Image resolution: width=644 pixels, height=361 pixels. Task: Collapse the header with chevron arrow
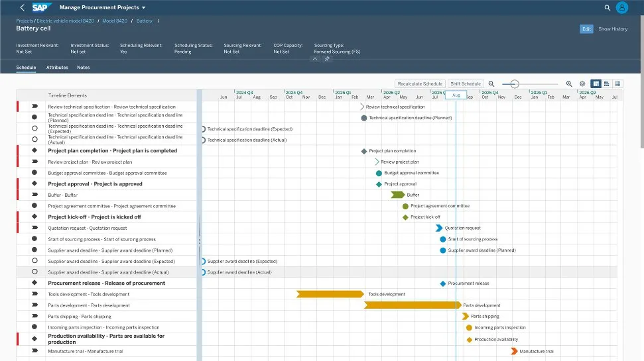315,59
